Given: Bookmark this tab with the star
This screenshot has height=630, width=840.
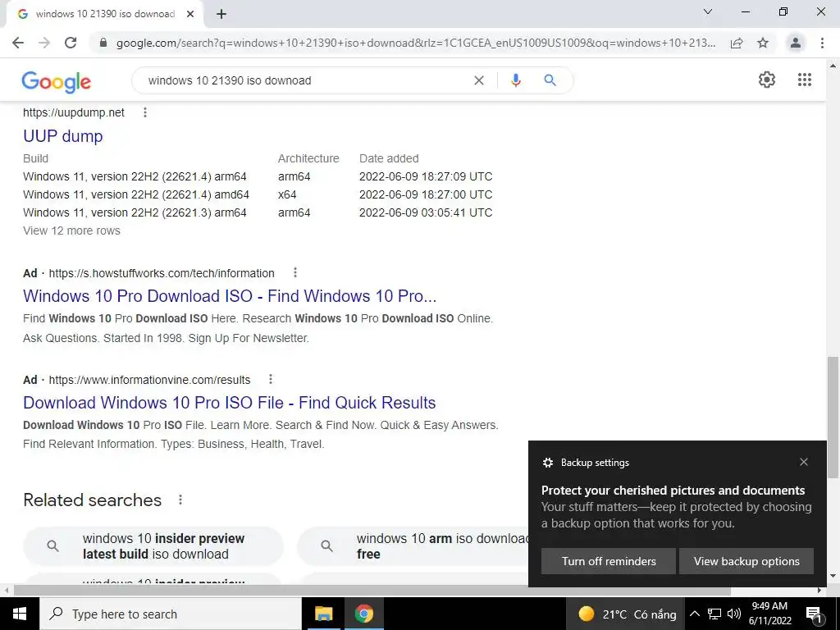Looking at the screenshot, I should 763,43.
